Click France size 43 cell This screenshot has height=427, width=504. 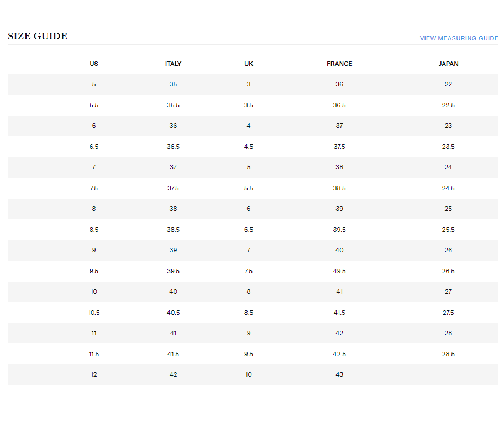tap(339, 374)
